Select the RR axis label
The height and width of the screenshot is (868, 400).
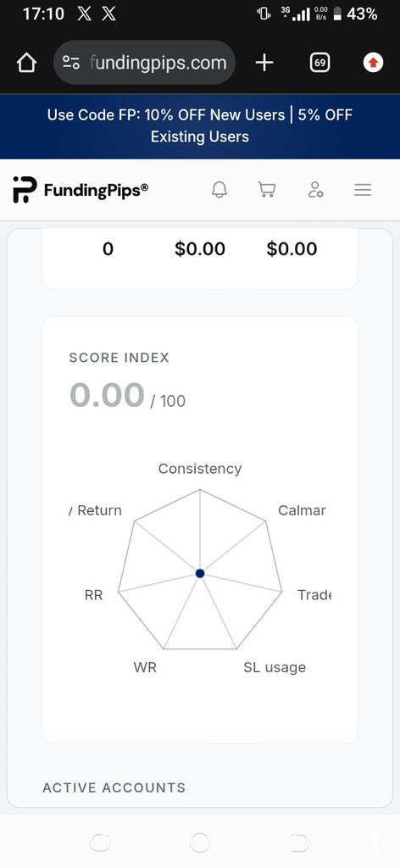pos(93,596)
